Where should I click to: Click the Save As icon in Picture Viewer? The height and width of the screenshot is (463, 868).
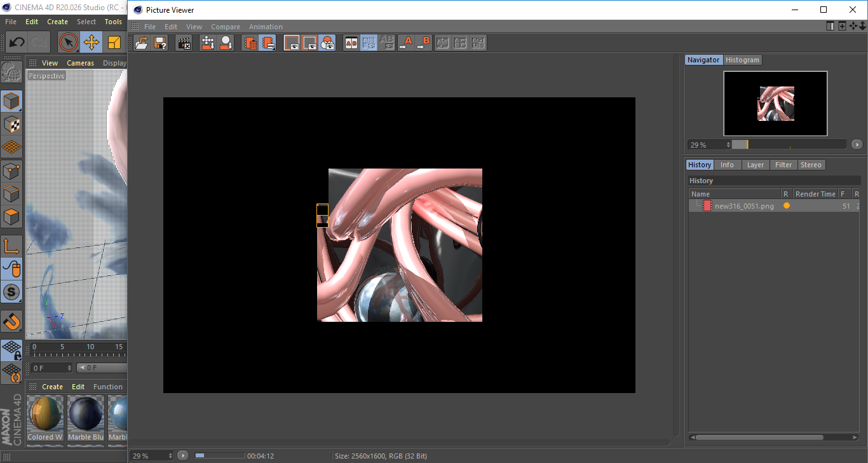(160, 43)
